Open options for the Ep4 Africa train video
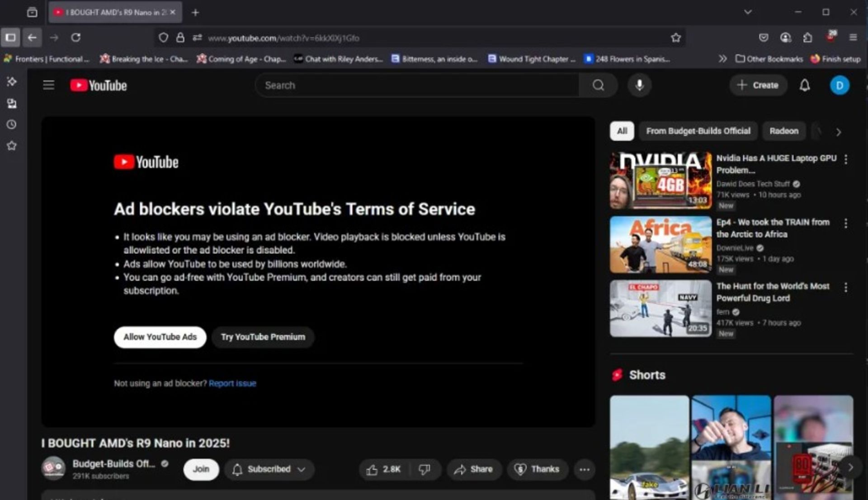This screenshot has height=500, width=868. pyautogui.click(x=845, y=223)
